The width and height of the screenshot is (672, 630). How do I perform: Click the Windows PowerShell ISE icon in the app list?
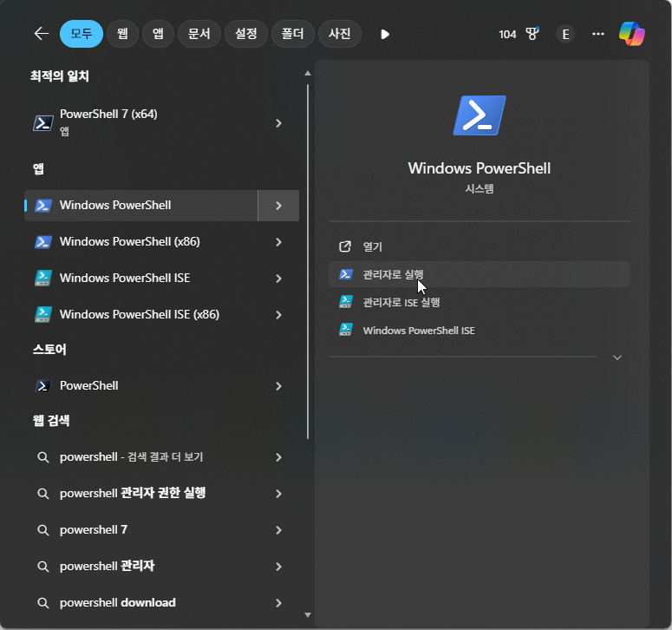pyautogui.click(x=43, y=279)
